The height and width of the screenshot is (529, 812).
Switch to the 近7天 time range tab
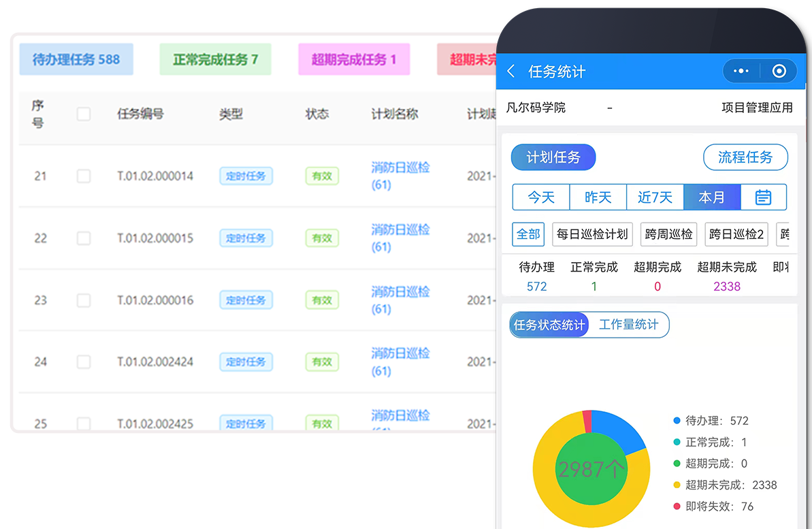click(655, 197)
